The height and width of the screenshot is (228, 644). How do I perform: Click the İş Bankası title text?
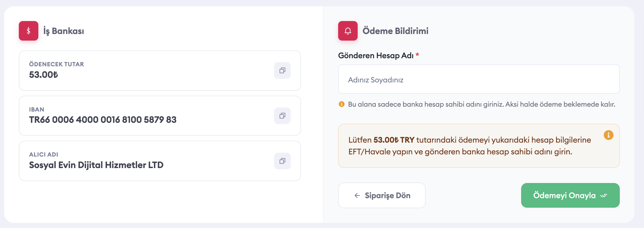pos(64,31)
